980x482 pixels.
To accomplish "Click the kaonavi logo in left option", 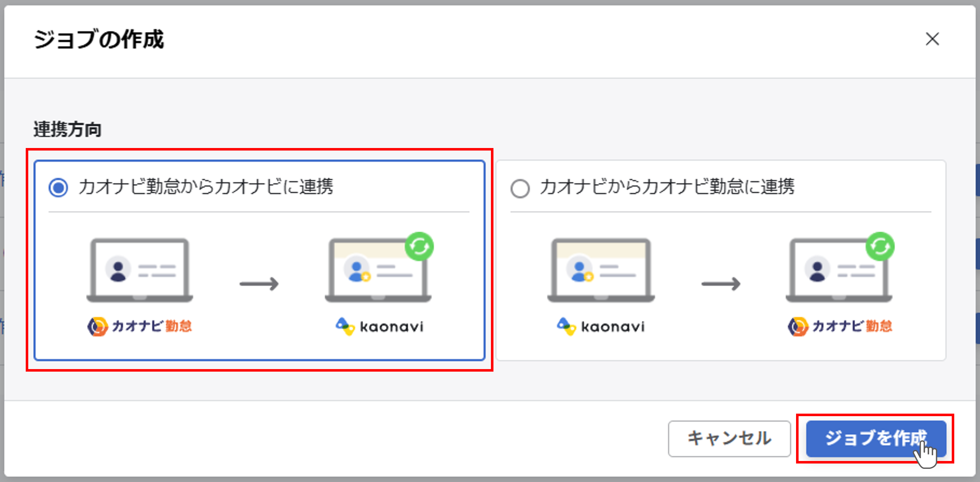I will (379, 326).
